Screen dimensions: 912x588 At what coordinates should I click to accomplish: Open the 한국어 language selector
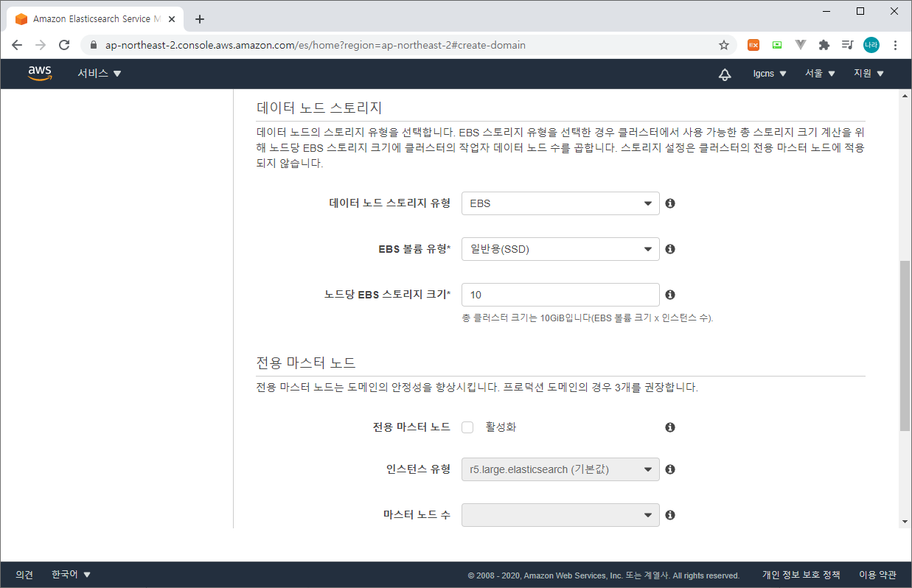[71, 575]
